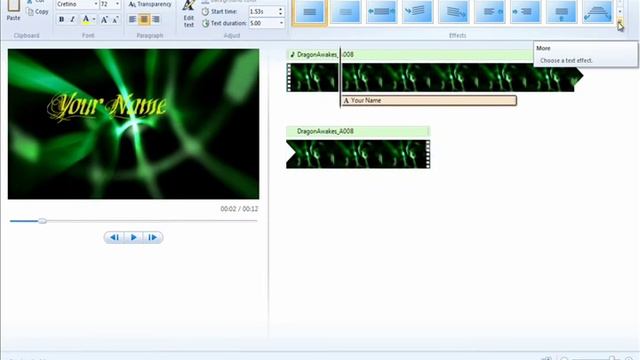Click the Edit text button
This screenshot has width=640, height=360.
tap(189, 14)
